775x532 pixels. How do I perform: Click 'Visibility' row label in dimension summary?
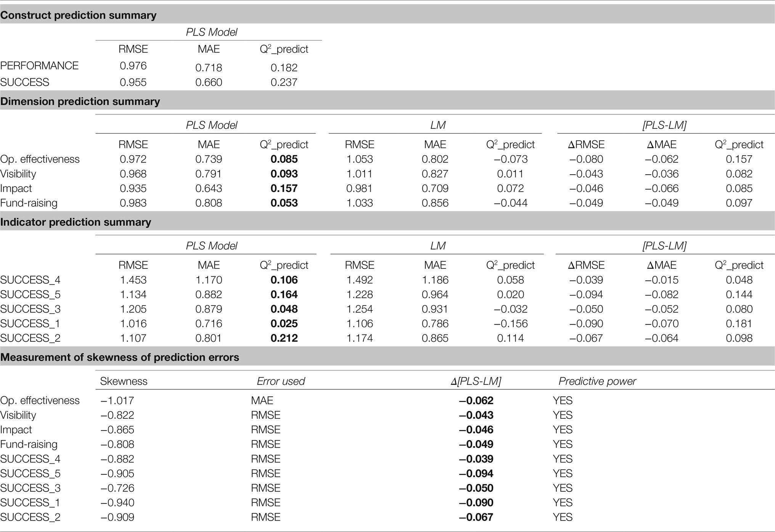pos(18,174)
